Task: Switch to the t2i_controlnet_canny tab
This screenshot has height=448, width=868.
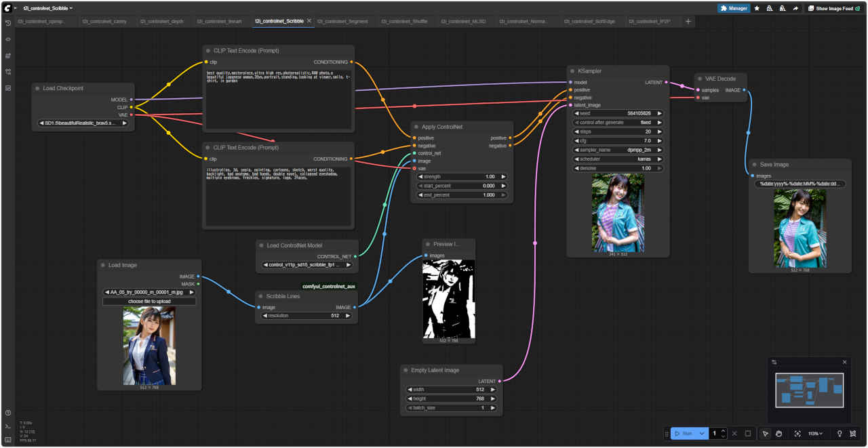Action: click(104, 22)
